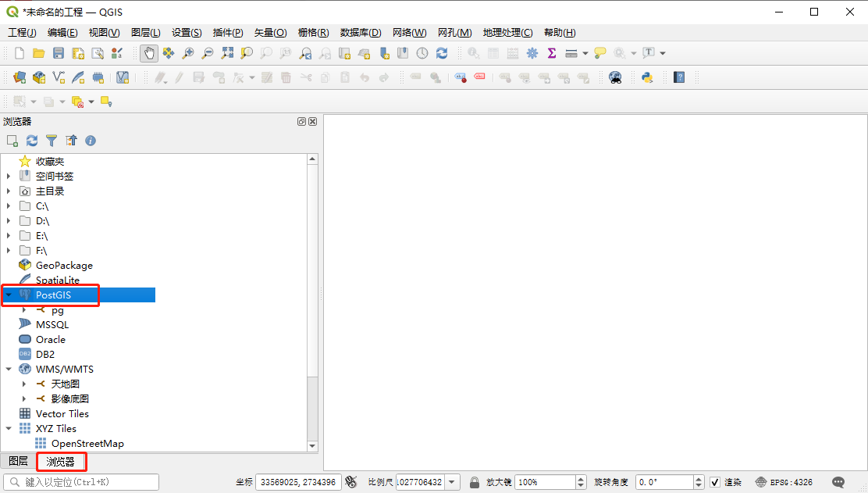Switch to the 浏览器 tab
This screenshot has width=868, height=493.
click(60, 462)
